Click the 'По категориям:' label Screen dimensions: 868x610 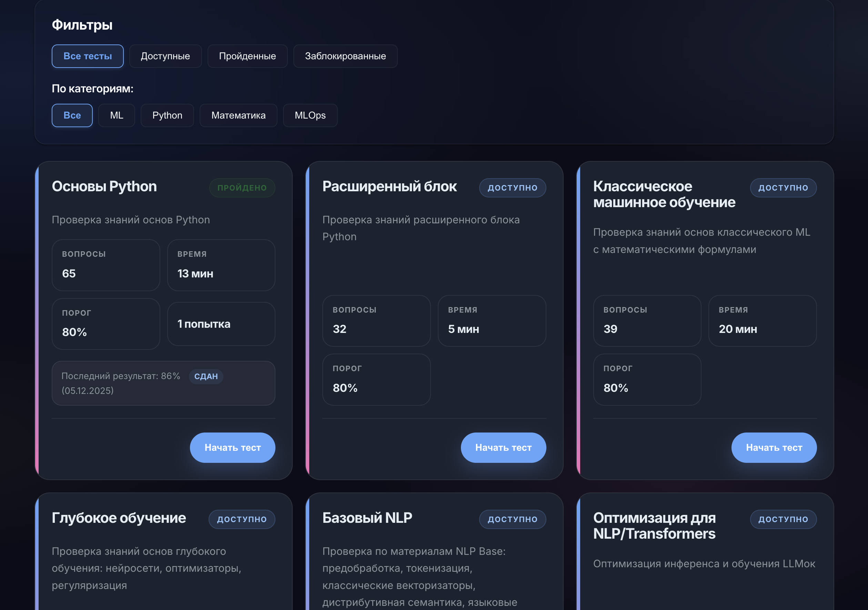(93, 89)
